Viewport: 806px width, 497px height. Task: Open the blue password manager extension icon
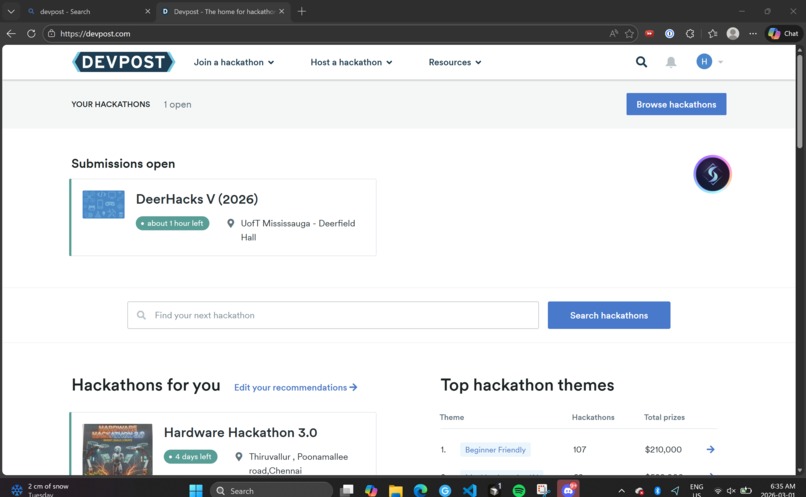pos(669,33)
